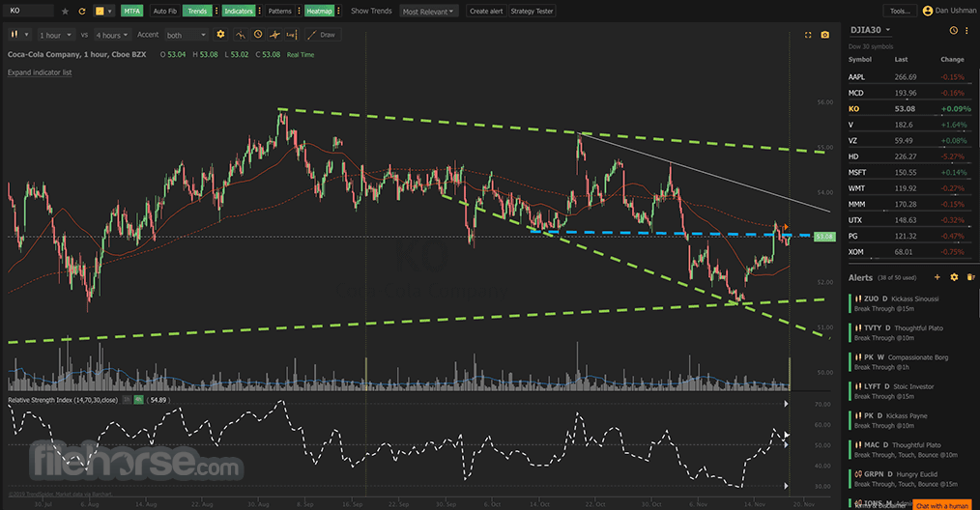Click the KO symbol search field

[29, 11]
